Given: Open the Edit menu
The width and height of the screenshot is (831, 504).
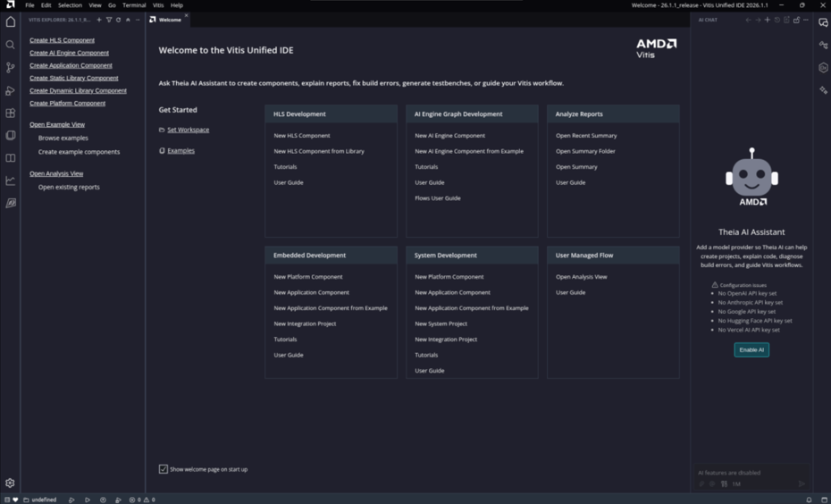Looking at the screenshot, I should [46, 4].
